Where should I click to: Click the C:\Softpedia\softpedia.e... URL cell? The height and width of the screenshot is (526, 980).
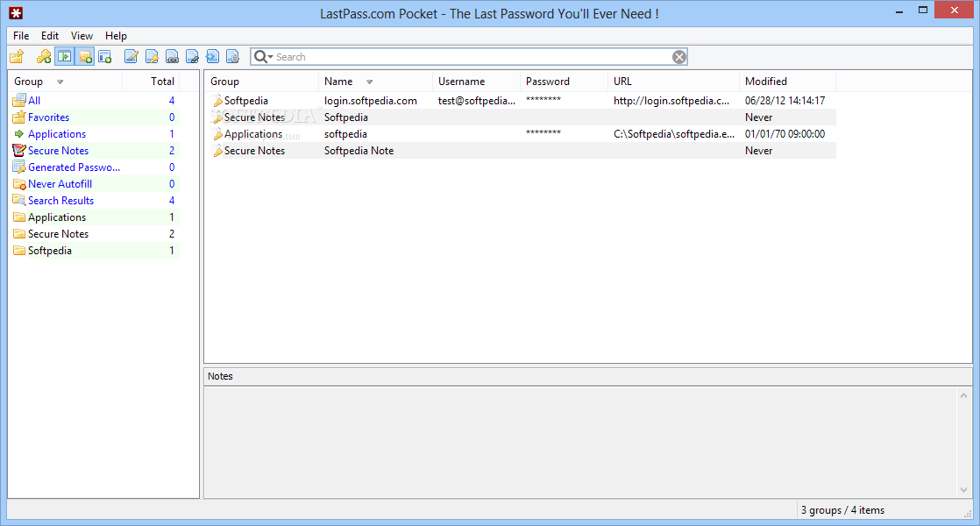(674, 134)
